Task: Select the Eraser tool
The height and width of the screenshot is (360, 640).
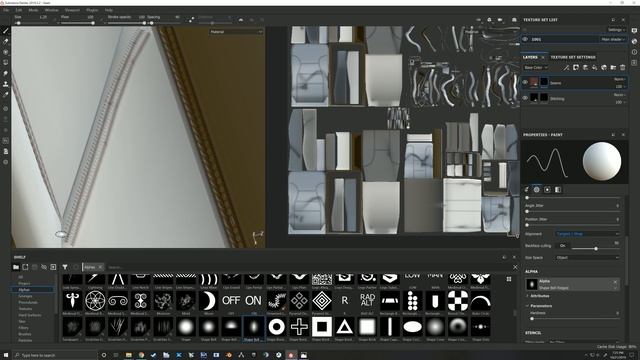Action: click(5, 42)
